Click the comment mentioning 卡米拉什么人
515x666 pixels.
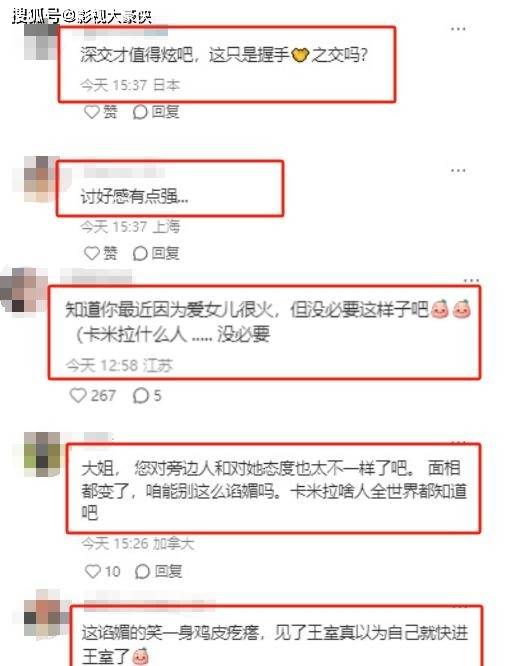pyautogui.click(x=268, y=322)
